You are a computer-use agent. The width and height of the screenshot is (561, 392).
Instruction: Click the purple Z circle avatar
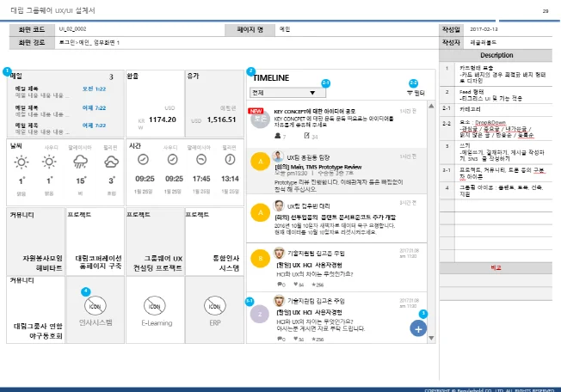(260, 315)
